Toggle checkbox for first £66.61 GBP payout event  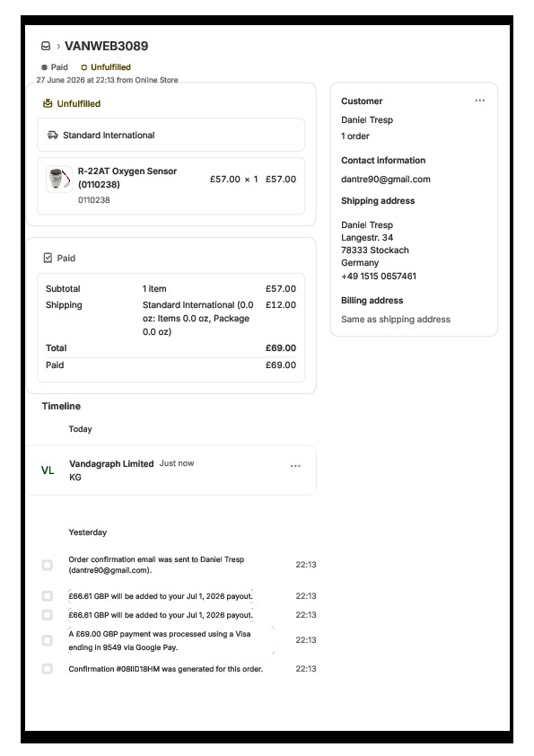click(x=48, y=596)
